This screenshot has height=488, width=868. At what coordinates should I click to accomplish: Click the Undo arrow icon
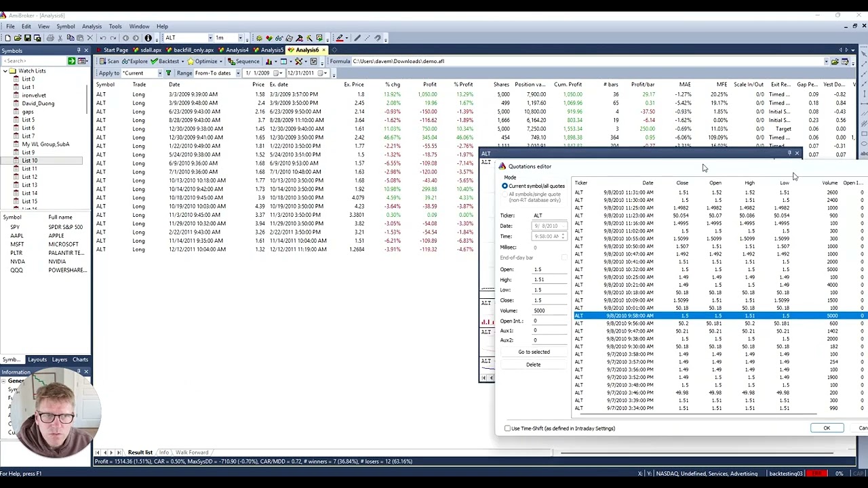tap(102, 38)
